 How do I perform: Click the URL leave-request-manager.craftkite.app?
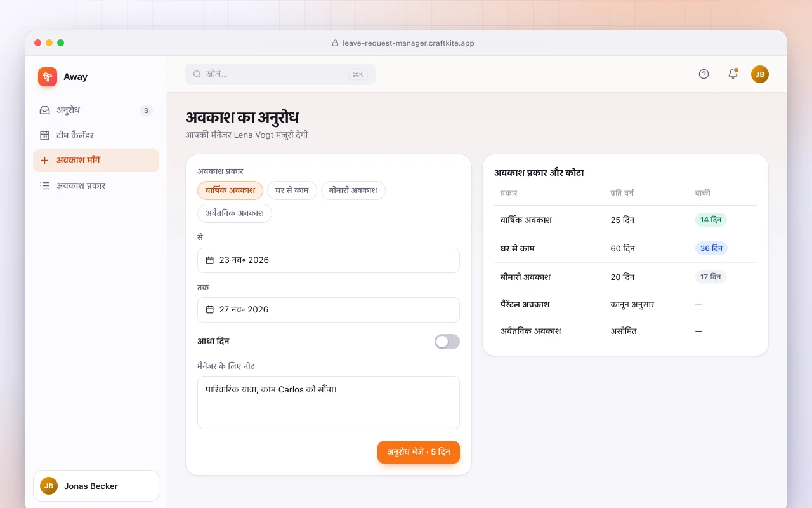click(x=409, y=43)
